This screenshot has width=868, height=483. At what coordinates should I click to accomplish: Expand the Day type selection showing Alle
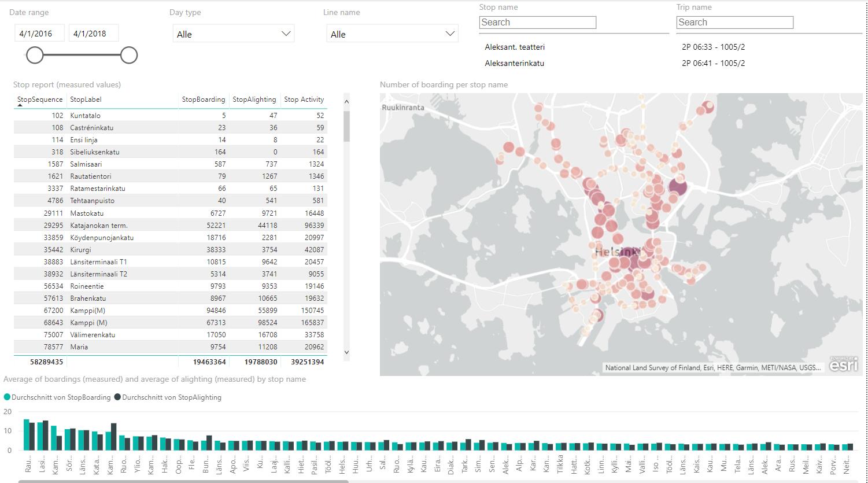pos(286,34)
